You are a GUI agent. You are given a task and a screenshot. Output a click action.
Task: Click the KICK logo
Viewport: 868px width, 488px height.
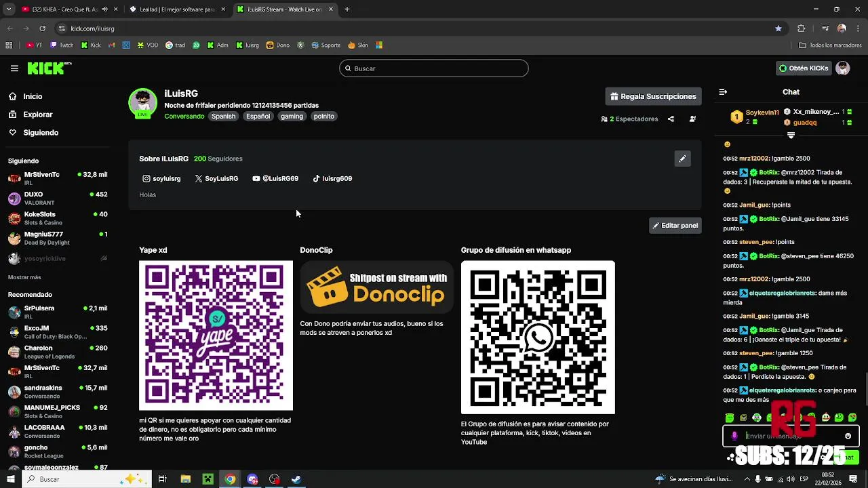coord(49,68)
